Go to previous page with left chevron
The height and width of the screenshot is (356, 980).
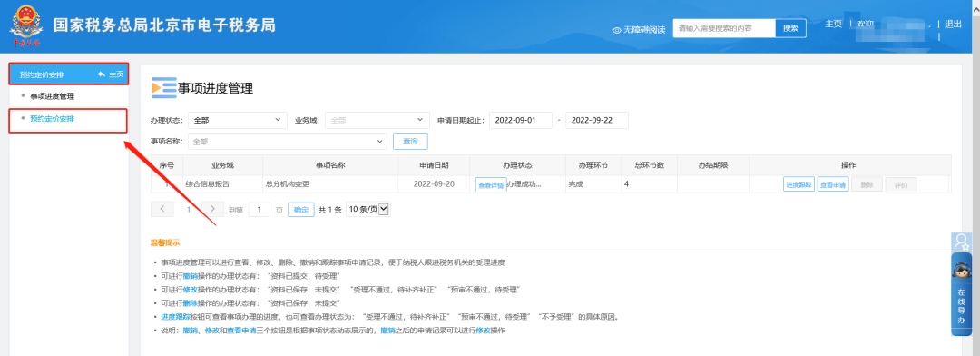point(162,209)
